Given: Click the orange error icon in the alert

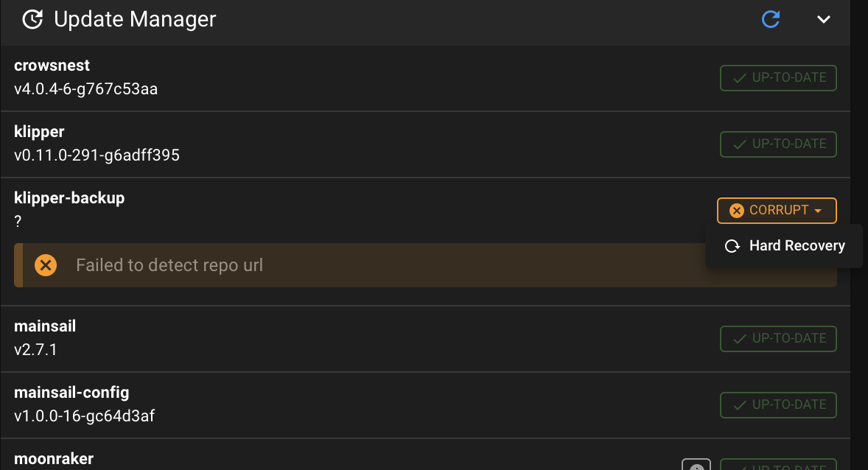Looking at the screenshot, I should [46, 265].
